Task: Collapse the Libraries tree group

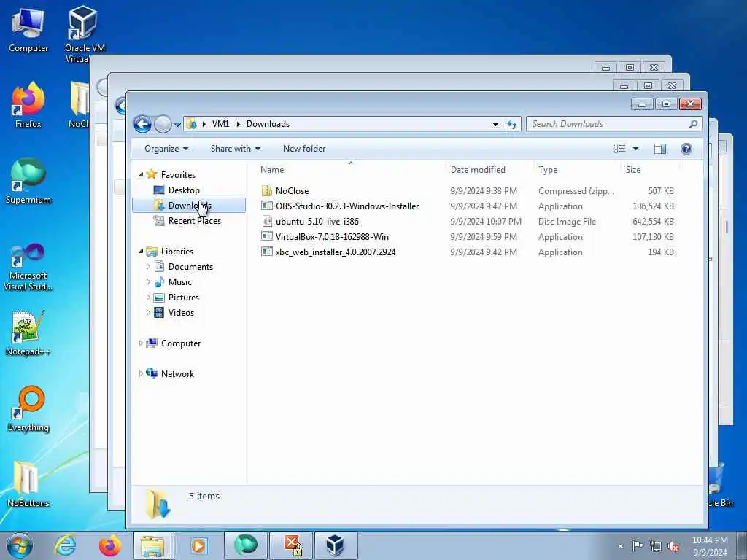Action: coord(141,251)
